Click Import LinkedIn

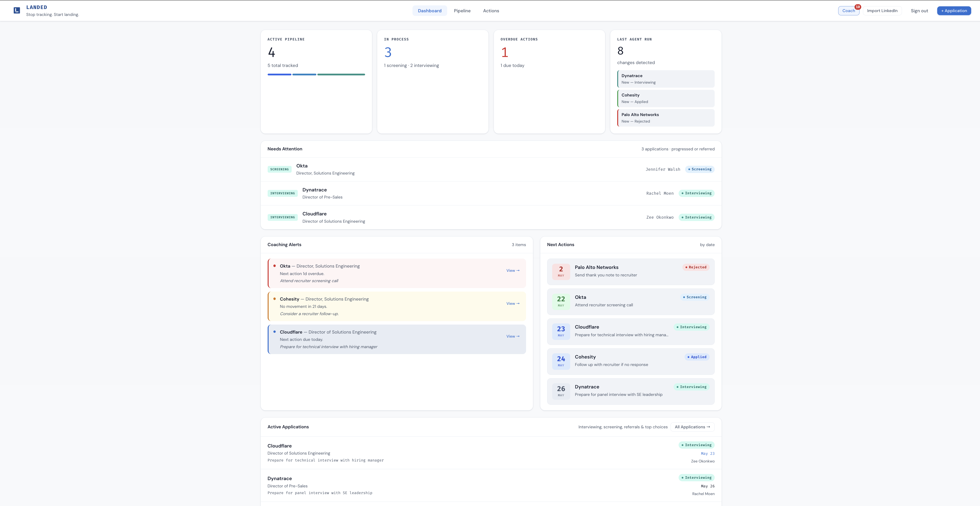click(x=882, y=11)
